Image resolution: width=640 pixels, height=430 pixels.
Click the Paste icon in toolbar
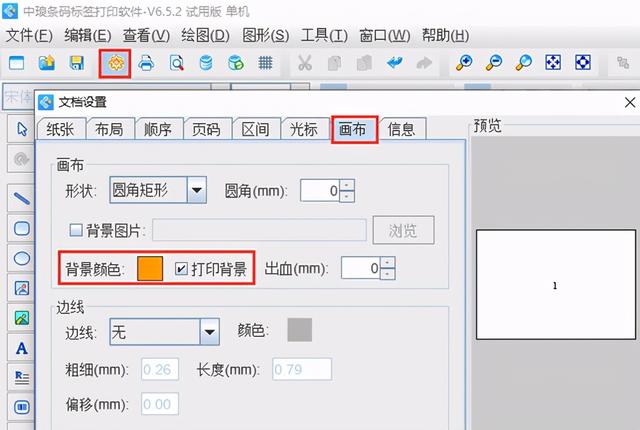pos(364,63)
